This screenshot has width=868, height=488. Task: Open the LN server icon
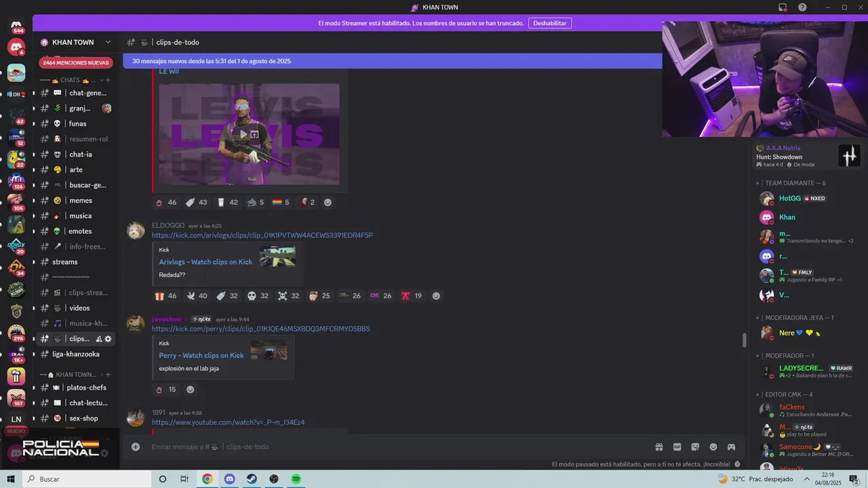coord(16,420)
